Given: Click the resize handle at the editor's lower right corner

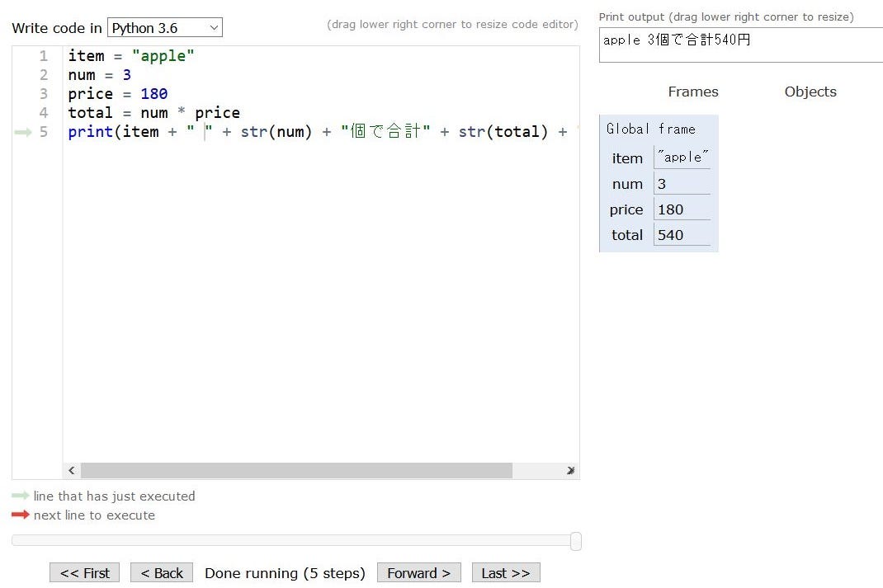Looking at the screenshot, I should coord(570,470).
